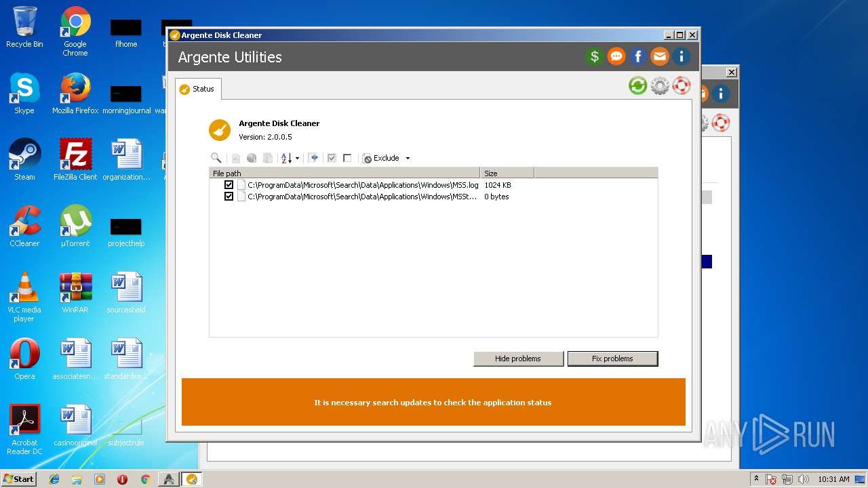Click the orange update status banner
The height and width of the screenshot is (488, 868).
(433, 402)
